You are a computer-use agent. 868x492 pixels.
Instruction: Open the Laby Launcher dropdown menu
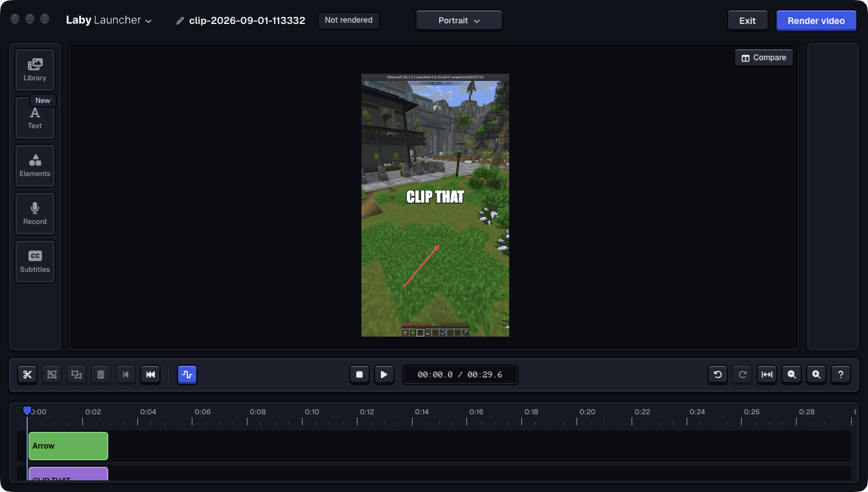pos(109,20)
